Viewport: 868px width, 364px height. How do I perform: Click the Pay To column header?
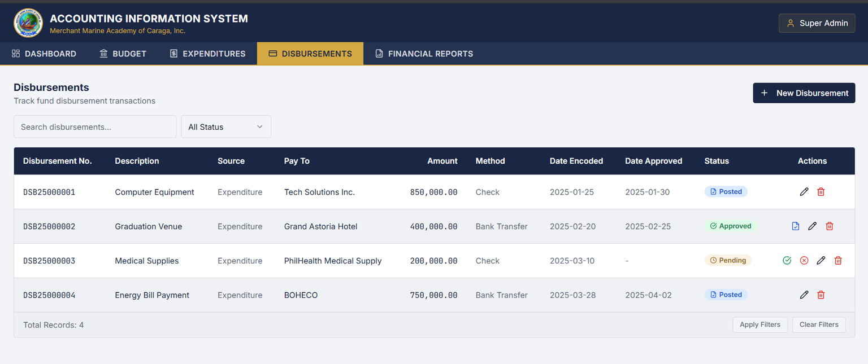pyautogui.click(x=297, y=161)
